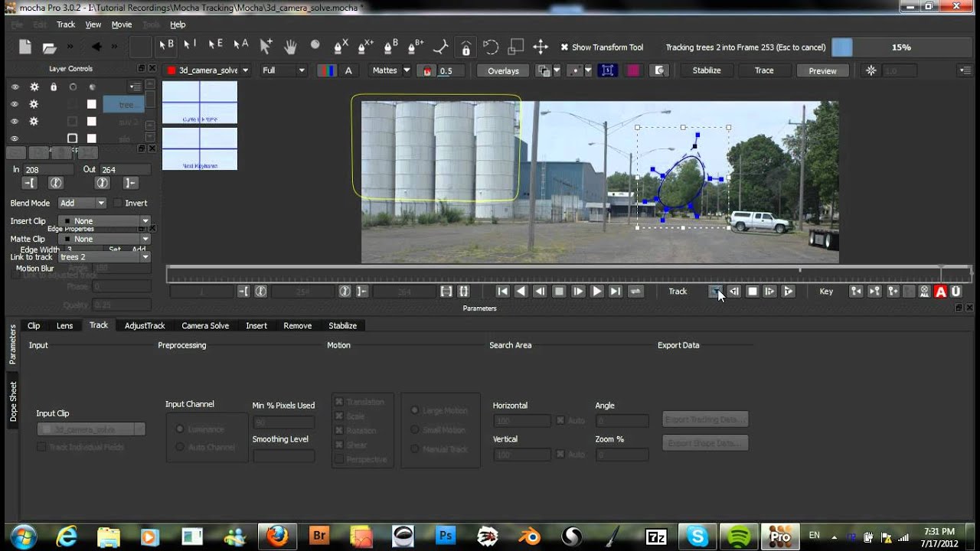Play the clip forward
The image size is (980, 551).
(597, 291)
